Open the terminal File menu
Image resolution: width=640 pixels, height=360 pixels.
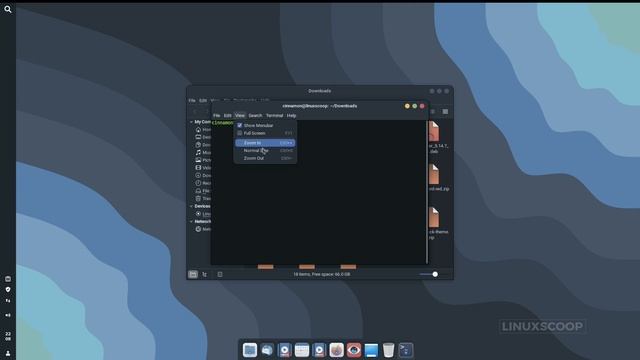pyautogui.click(x=217, y=116)
